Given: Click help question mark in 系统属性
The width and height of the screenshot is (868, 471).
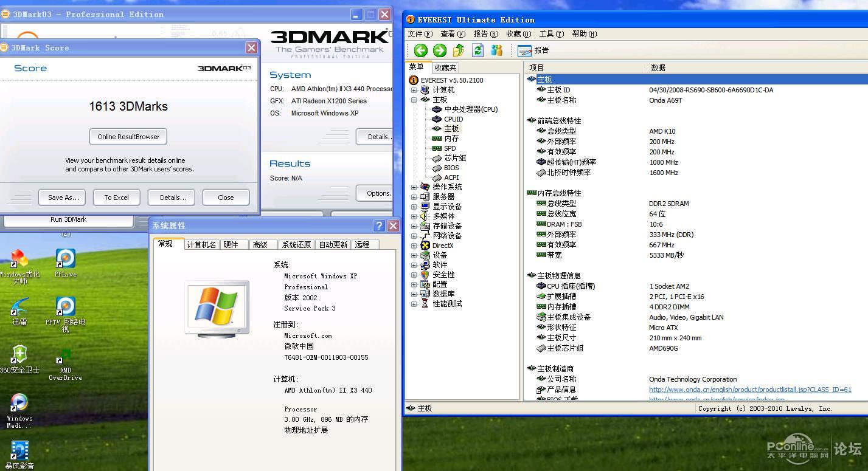Looking at the screenshot, I should tap(379, 225).
